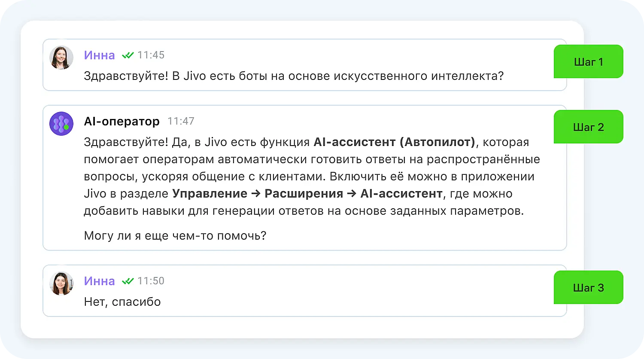644x359 pixels.
Task: Click the read checkmarks beside 11:45
Action: (128, 55)
